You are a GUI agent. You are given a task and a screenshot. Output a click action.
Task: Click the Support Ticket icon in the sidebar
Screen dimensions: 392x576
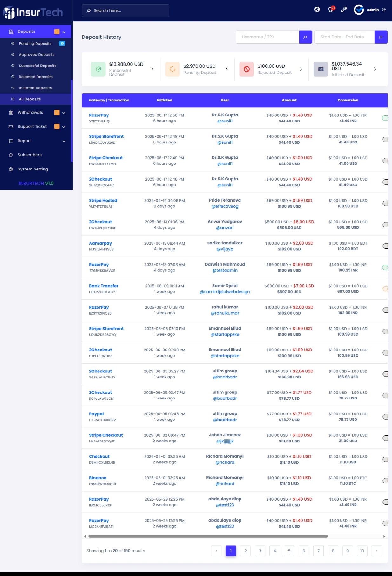point(11,127)
